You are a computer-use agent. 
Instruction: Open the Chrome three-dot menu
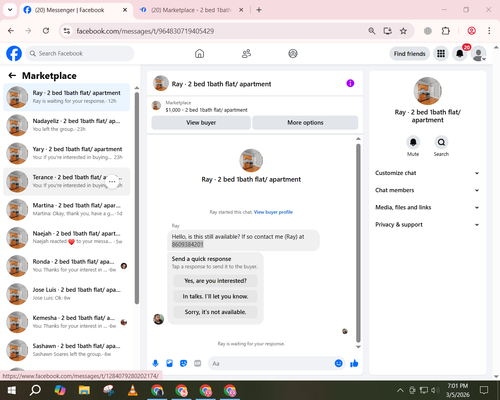(x=489, y=31)
